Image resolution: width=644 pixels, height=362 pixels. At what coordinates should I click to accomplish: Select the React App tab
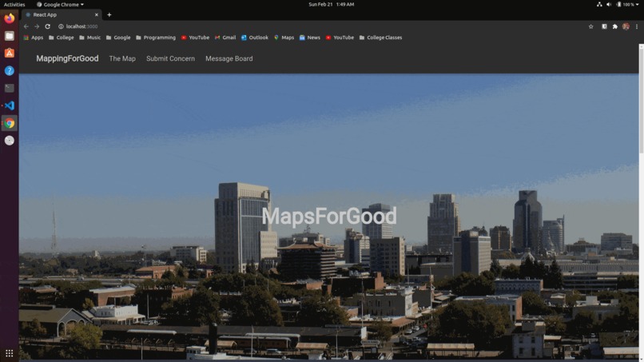[62, 15]
